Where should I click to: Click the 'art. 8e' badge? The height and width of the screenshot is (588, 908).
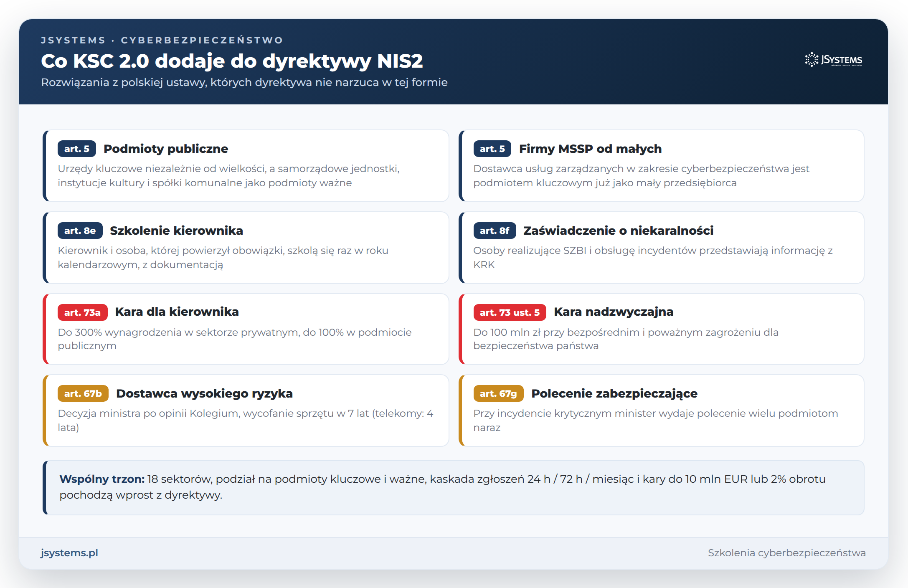click(80, 231)
